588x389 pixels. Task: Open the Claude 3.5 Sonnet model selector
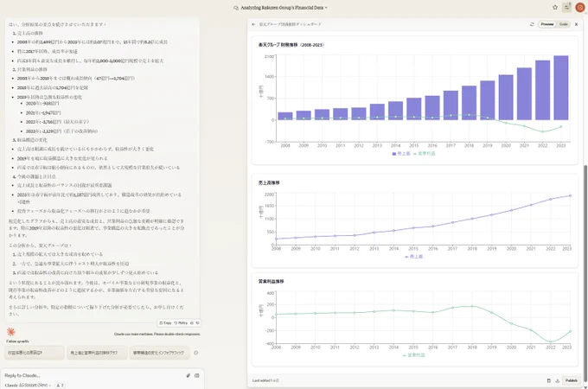pos(29,386)
